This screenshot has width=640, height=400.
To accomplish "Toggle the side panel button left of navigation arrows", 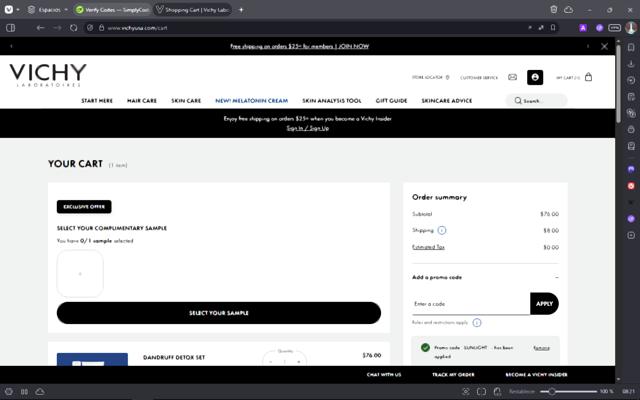I will click(x=11, y=28).
